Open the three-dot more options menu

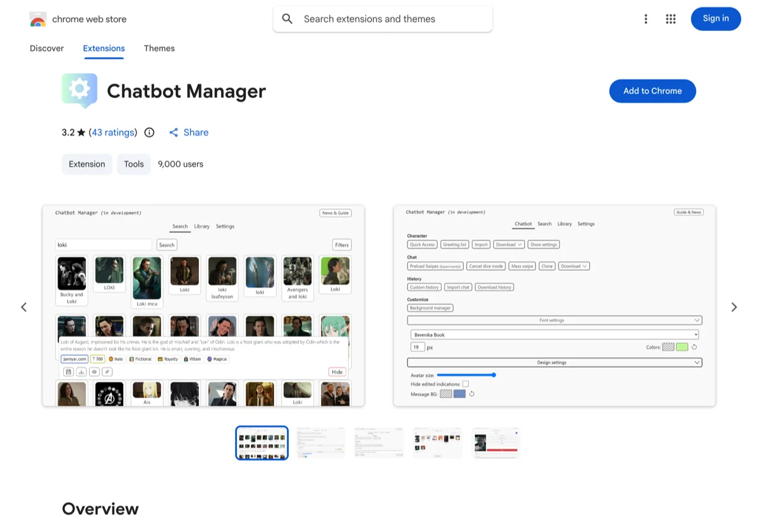click(646, 19)
